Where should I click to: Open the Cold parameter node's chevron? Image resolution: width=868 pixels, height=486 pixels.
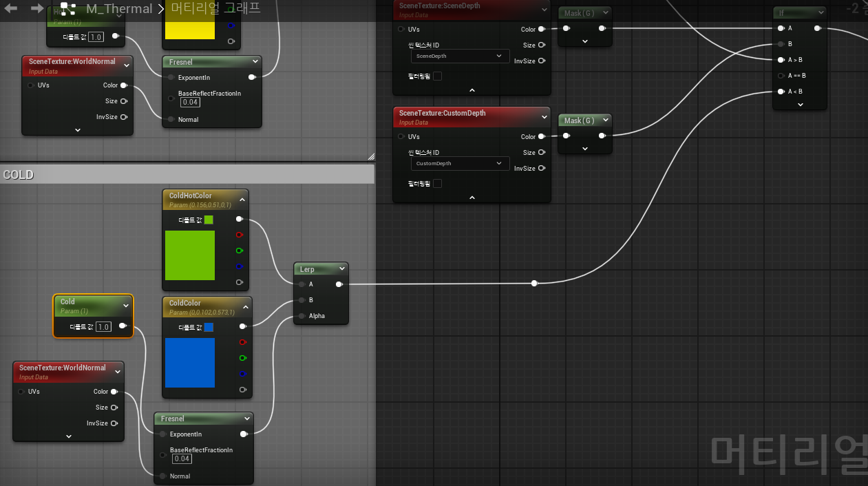[125, 306]
